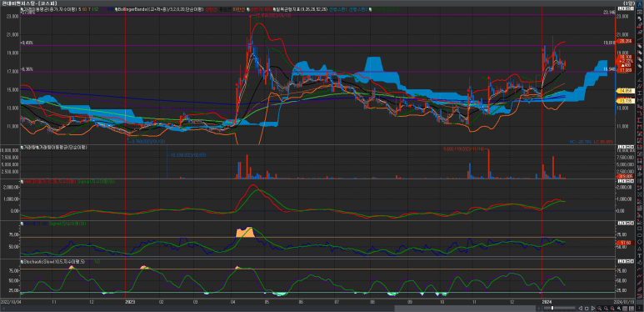Click the 57.60 RSI value tag
Image resolution: width=644 pixels, height=312 pixels.
[x=626, y=243]
